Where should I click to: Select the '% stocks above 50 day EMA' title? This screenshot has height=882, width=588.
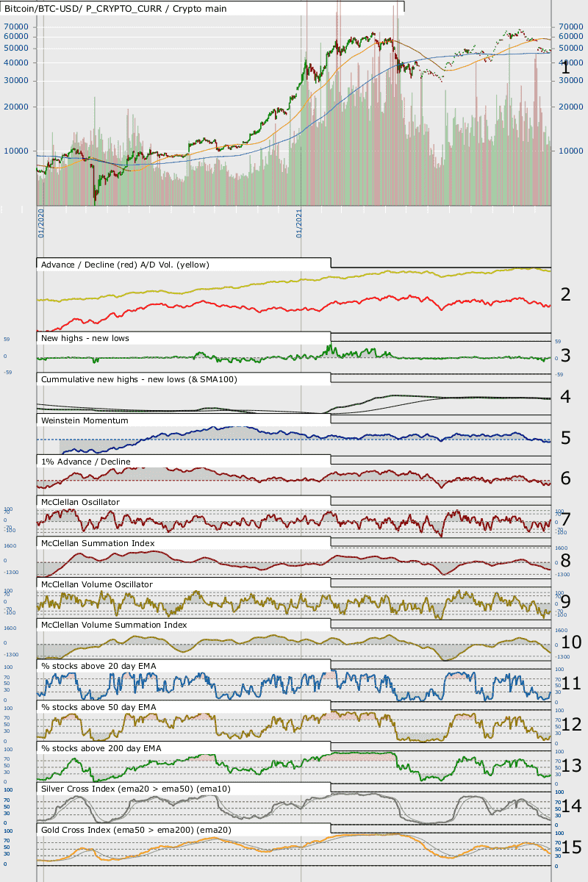(98, 707)
